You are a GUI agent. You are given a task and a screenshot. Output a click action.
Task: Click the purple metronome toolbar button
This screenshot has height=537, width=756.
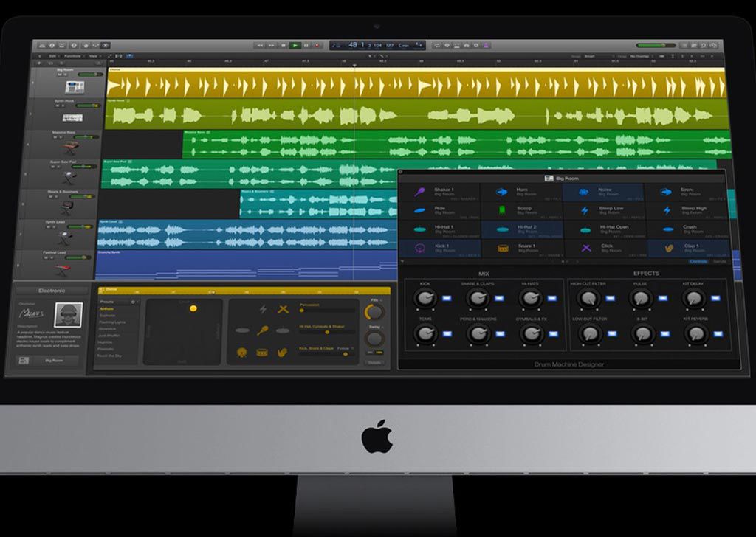486,45
